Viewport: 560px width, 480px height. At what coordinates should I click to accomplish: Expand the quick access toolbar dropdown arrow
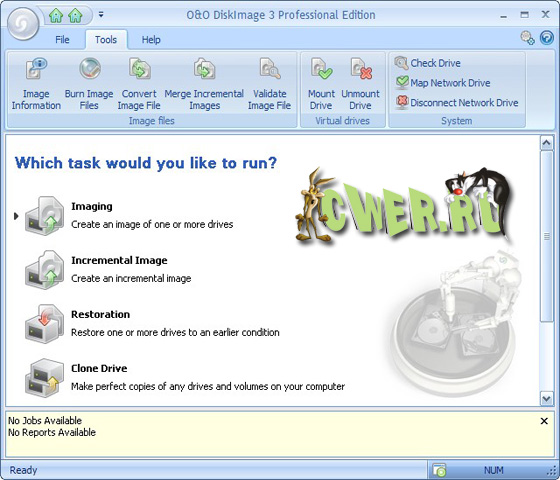click(101, 15)
